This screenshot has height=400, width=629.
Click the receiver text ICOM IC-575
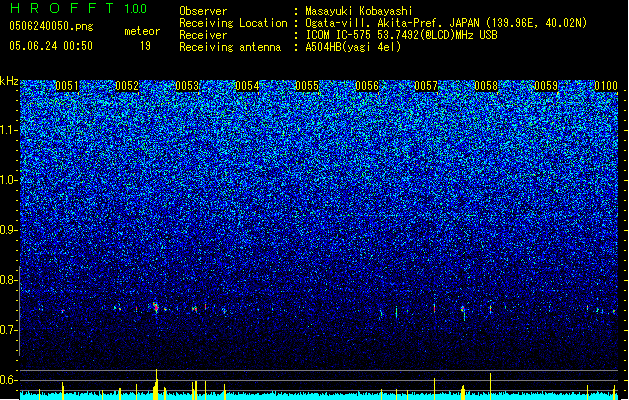click(x=339, y=35)
